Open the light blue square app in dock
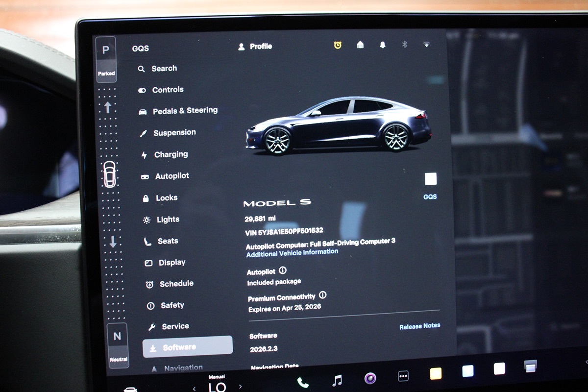This screenshot has width=588, height=392. click(468, 371)
